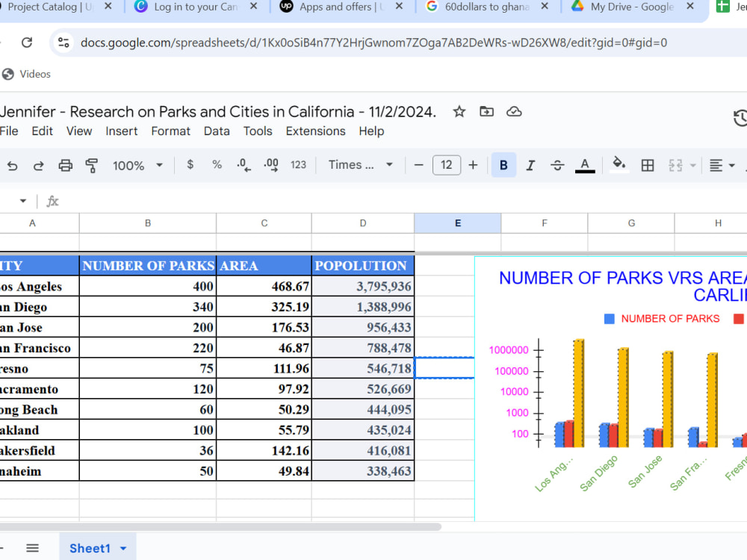Image resolution: width=747 pixels, height=560 pixels.
Task: Print the spreadsheet using printer icon
Action: pos(65,165)
